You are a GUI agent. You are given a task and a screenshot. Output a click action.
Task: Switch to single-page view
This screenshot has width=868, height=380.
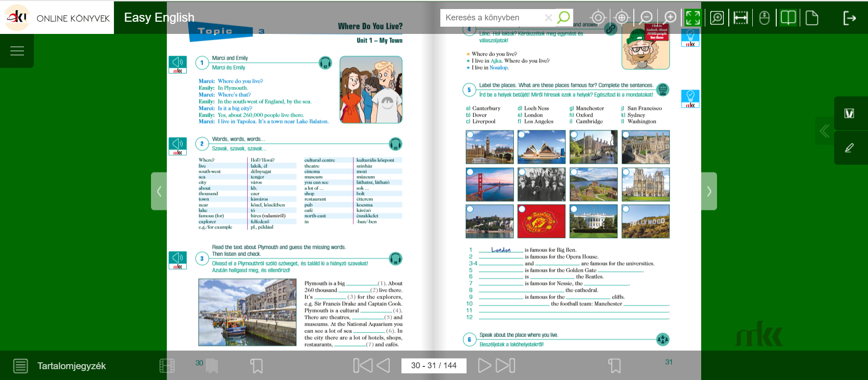[x=812, y=18]
